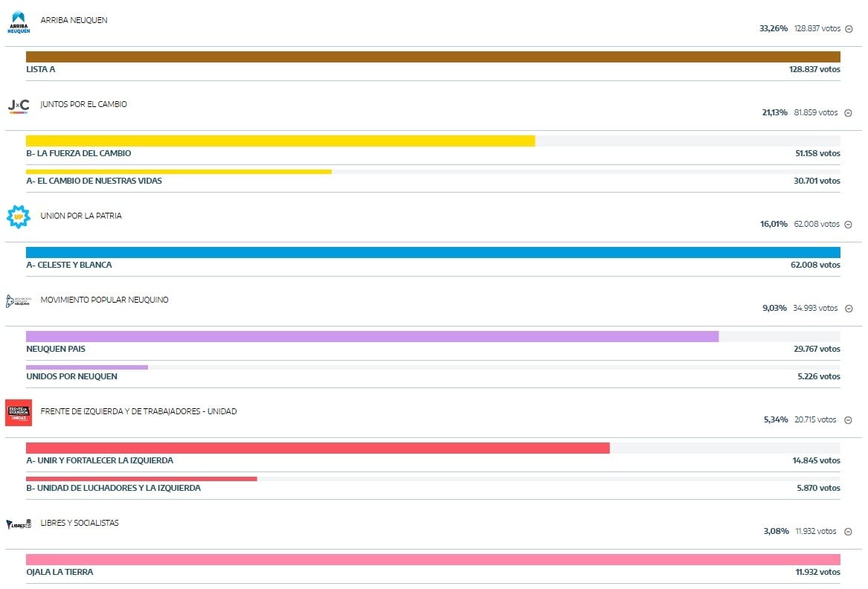The image size is (868, 589).
Task: Click the 14.845 votos list count
Action: (817, 460)
